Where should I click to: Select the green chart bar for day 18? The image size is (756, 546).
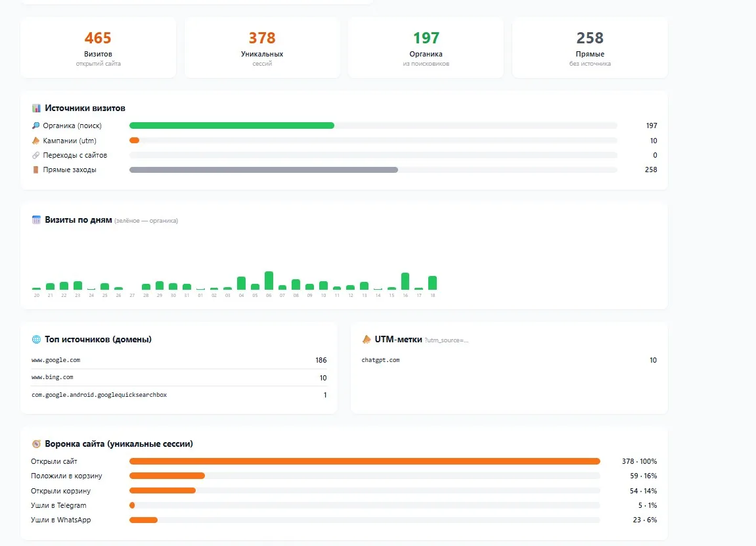(432, 283)
